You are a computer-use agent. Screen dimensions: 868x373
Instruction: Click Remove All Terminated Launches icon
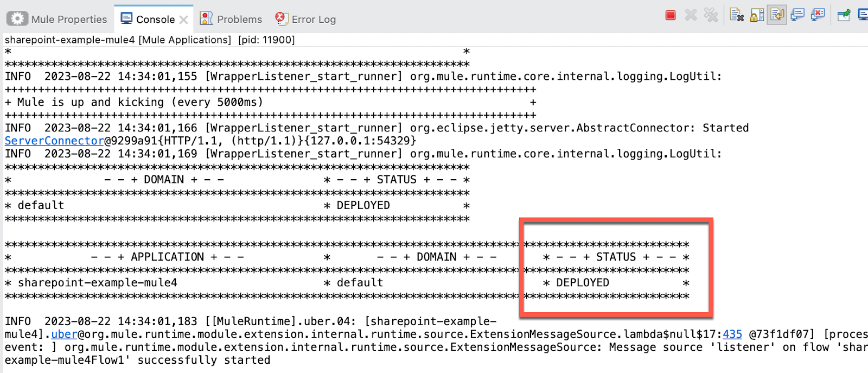[x=711, y=15]
